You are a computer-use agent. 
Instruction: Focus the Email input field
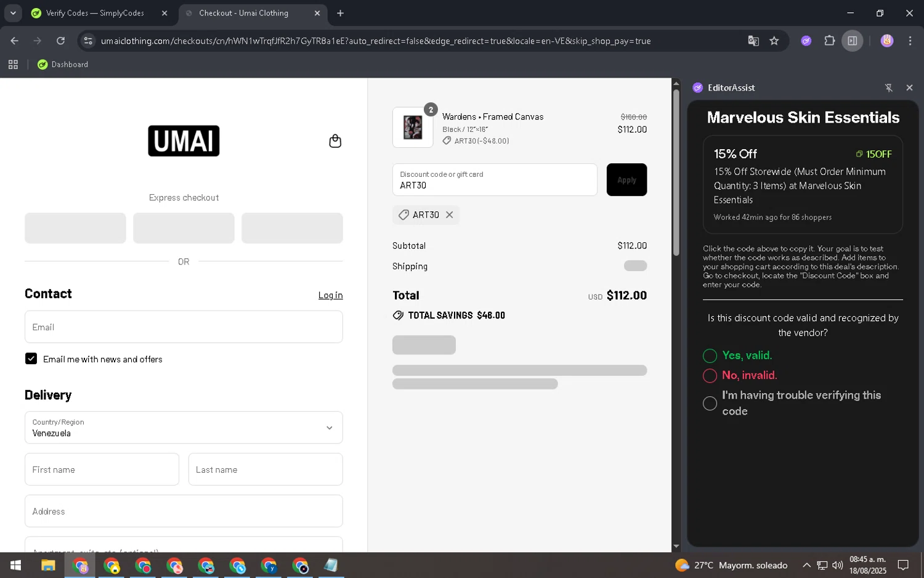coord(184,327)
